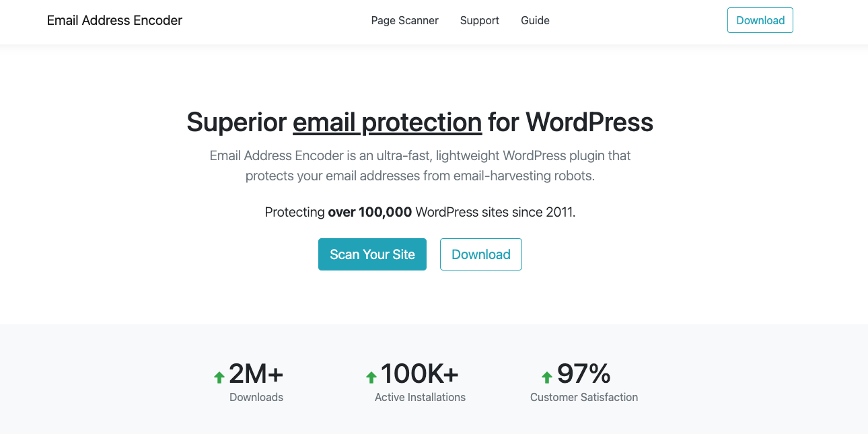Click the 2M+ statistic
The image size is (868, 434).
tap(256, 373)
